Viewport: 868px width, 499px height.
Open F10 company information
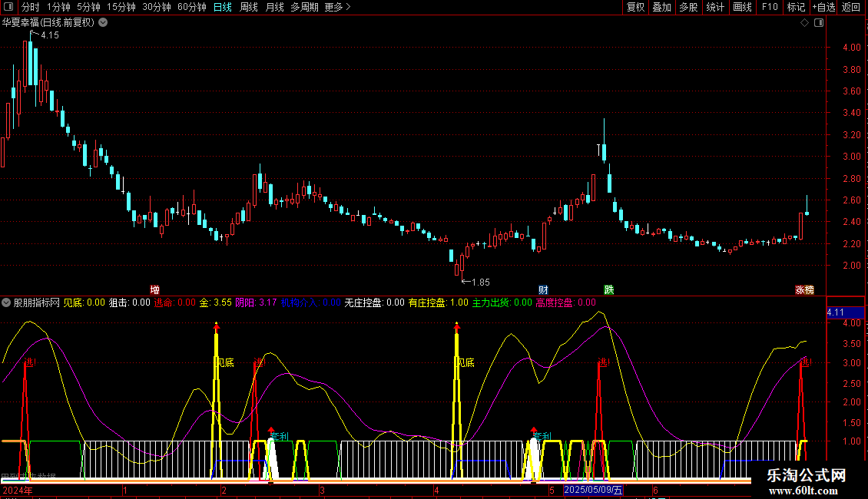click(769, 7)
